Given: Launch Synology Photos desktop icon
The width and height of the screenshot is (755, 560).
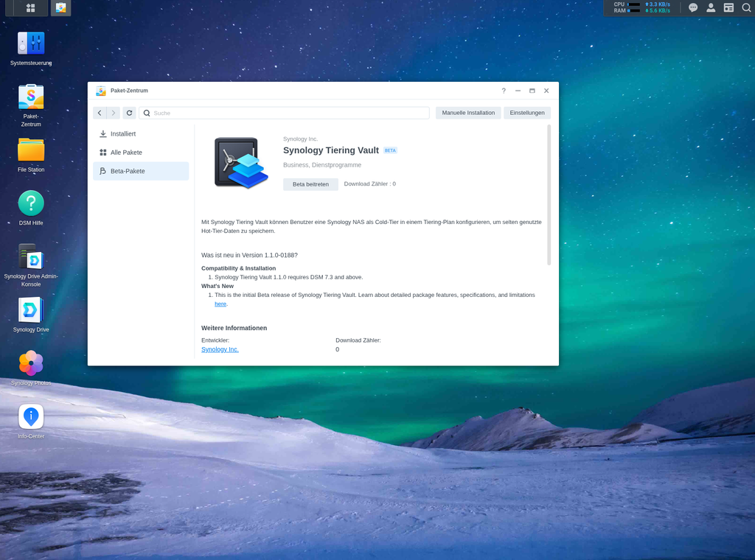Looking at the screenshot, I should (31, 363).
